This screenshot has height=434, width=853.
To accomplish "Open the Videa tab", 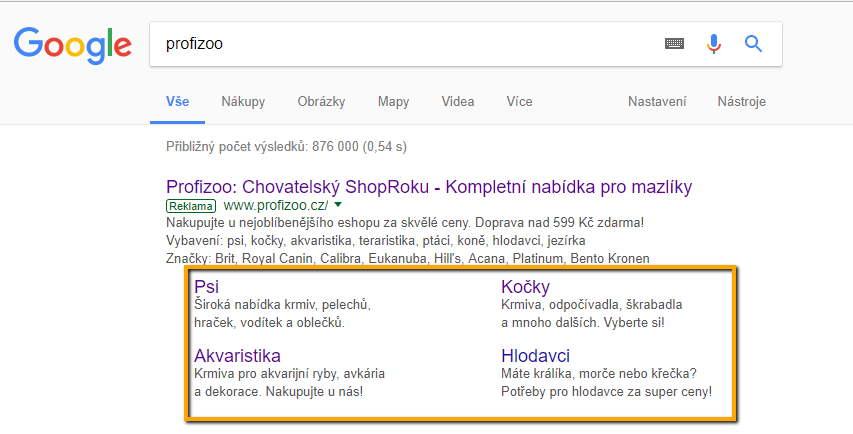I will coord(458,102).
